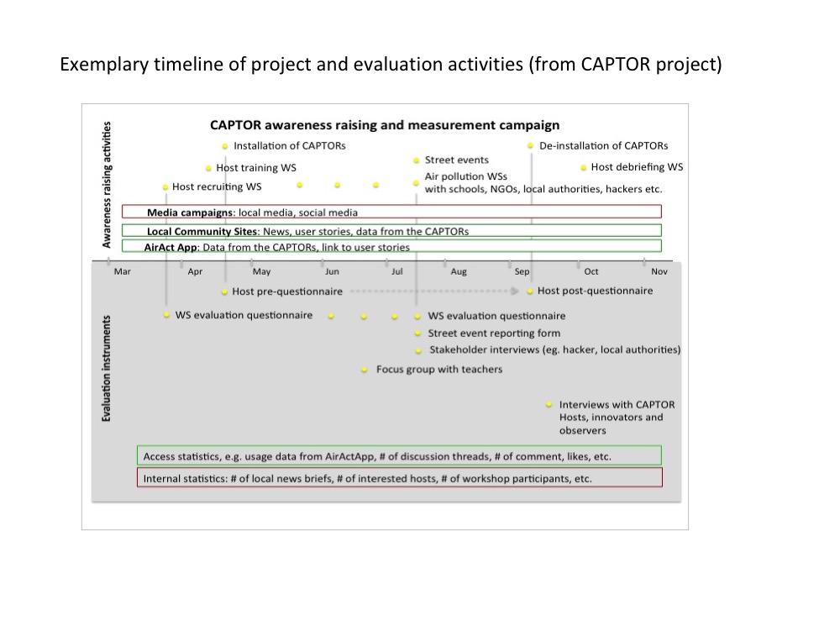The image size is (840, 630).
Task: Click the yellow dot beside 'De-installation of CAPTORs'
Action: pos(530,145)
